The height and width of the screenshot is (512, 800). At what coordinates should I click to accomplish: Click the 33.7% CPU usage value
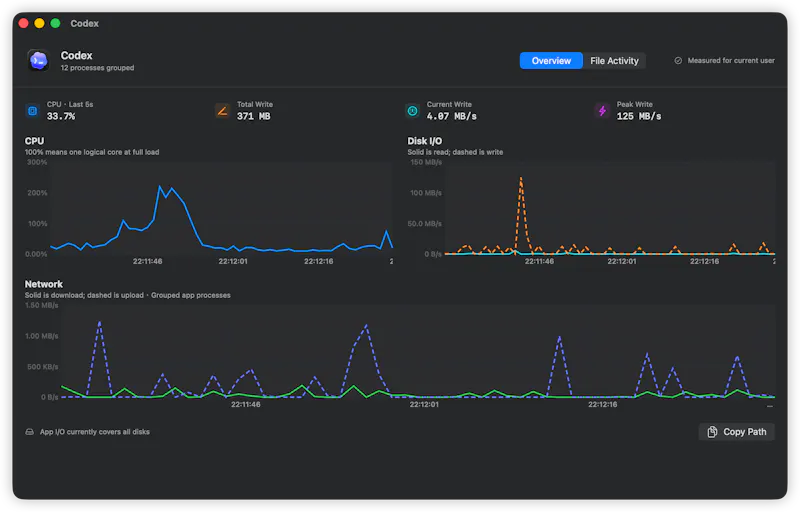tap(61, 116)
